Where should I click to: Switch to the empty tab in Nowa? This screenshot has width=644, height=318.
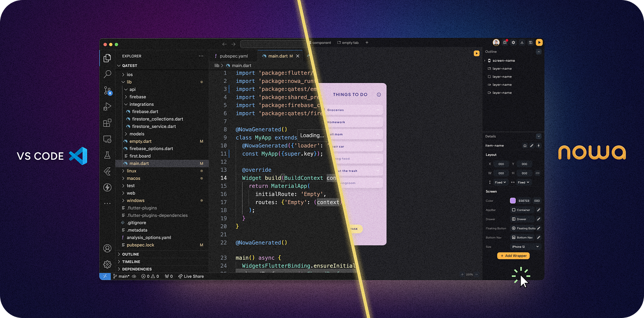click(x=350, y=42)
